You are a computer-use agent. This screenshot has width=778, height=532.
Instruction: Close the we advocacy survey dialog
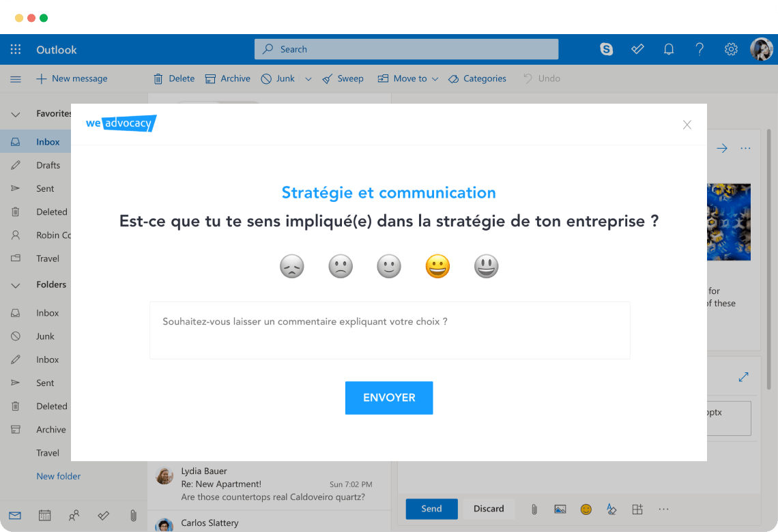click(687, 125)
